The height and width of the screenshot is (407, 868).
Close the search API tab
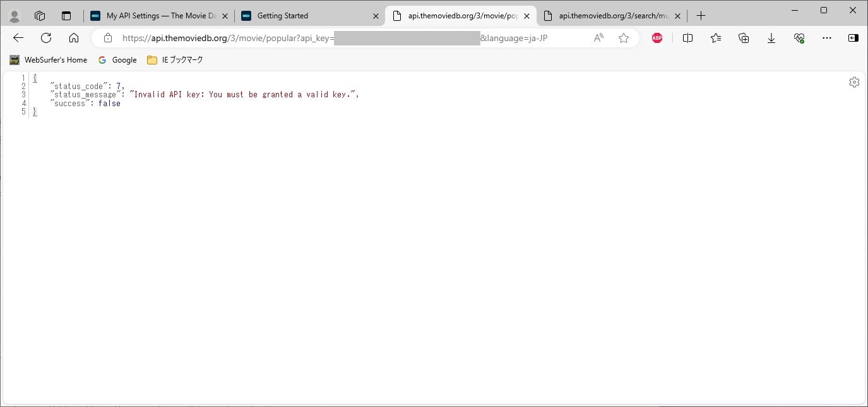[678, 16]
